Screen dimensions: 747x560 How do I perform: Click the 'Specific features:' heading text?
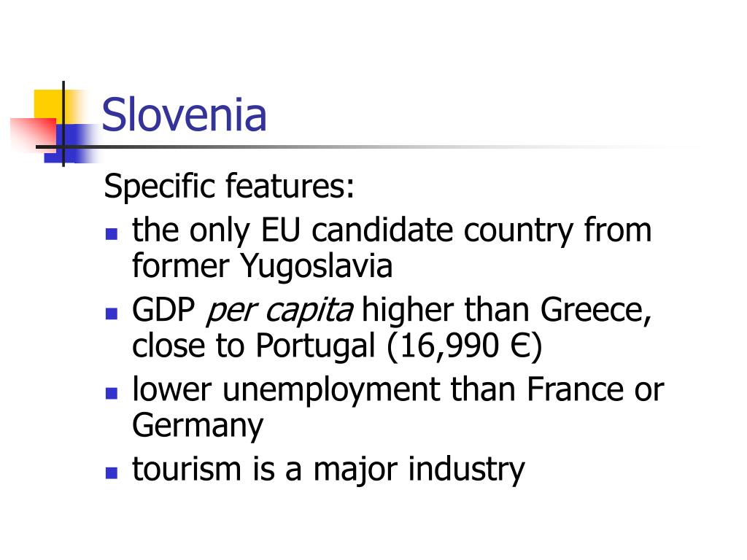pos(229,187)
